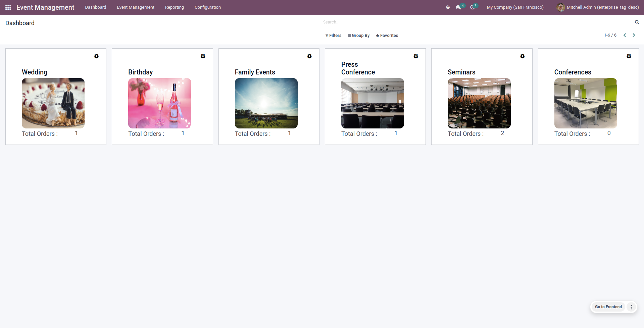Click Total Orders count 2 on Seminars card

(x=502, y=133)
